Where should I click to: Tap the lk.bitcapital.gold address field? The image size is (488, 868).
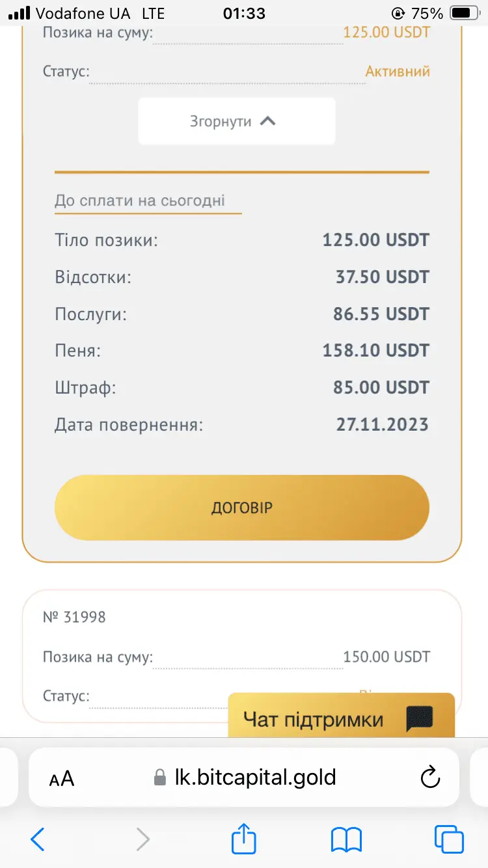coord(255,777)
